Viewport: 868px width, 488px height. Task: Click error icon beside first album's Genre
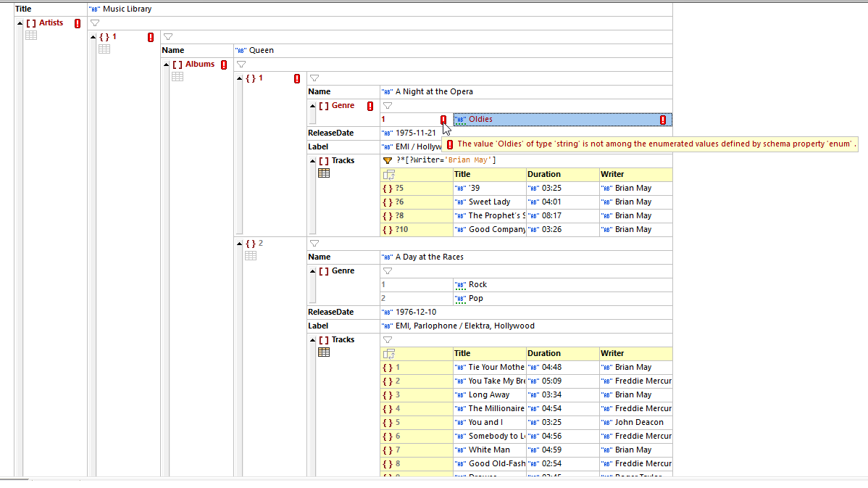click(x=370, y=106)
